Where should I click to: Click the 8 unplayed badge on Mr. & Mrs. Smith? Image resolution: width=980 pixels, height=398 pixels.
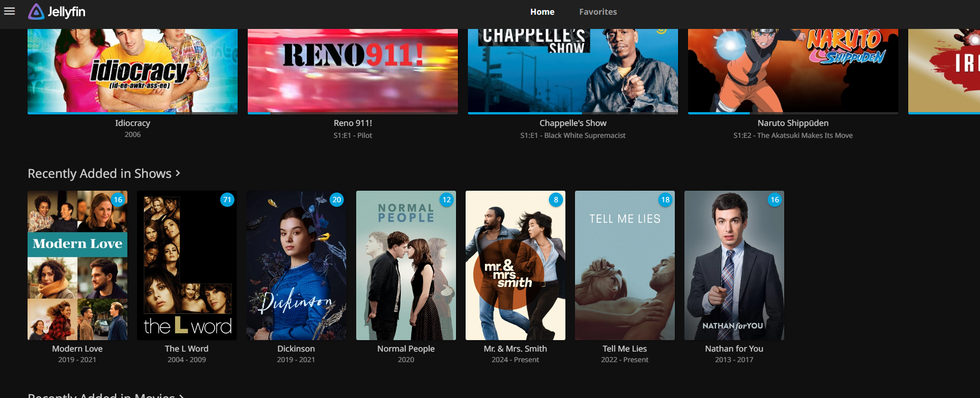coord(556,199)
